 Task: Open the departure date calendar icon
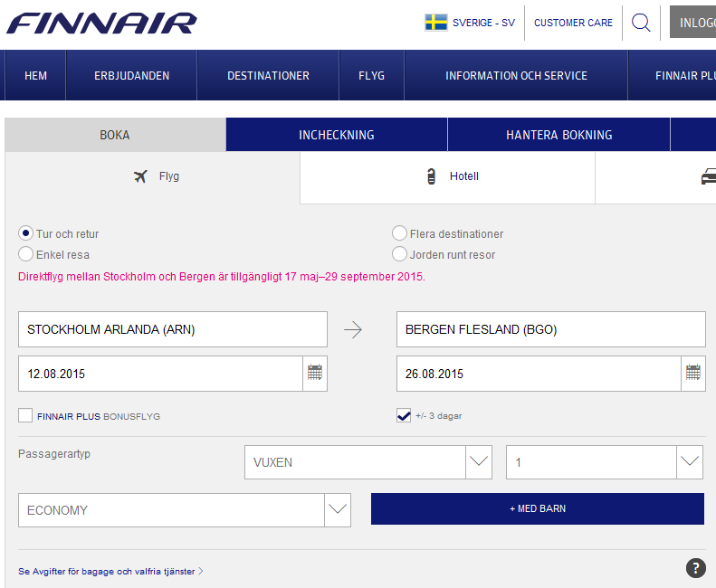pyautogui.click(x=315, y=373)
